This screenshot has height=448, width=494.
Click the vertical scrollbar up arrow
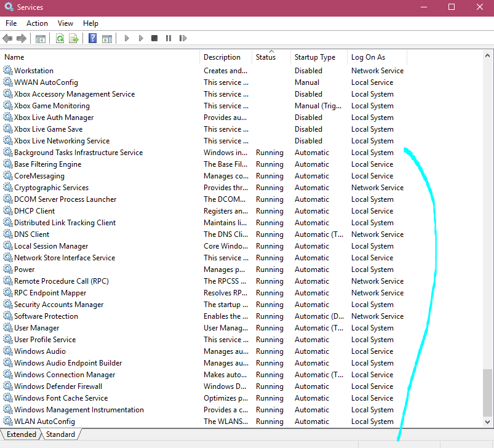point(488,54)
